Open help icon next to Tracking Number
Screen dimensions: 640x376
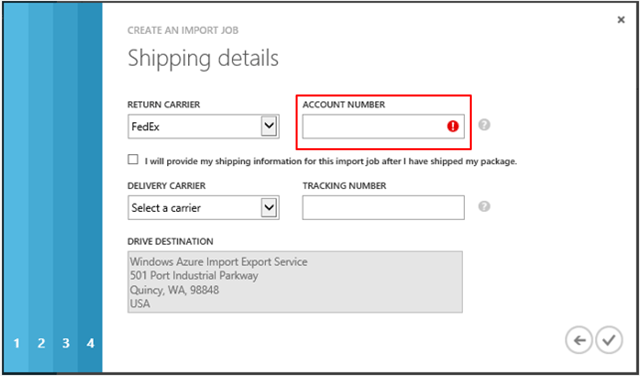484,207
